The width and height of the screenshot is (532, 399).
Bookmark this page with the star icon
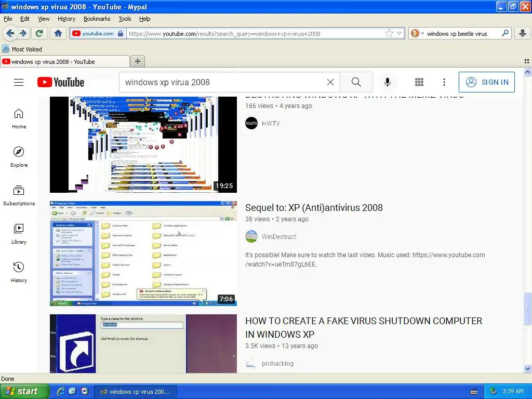click(389, 33)
